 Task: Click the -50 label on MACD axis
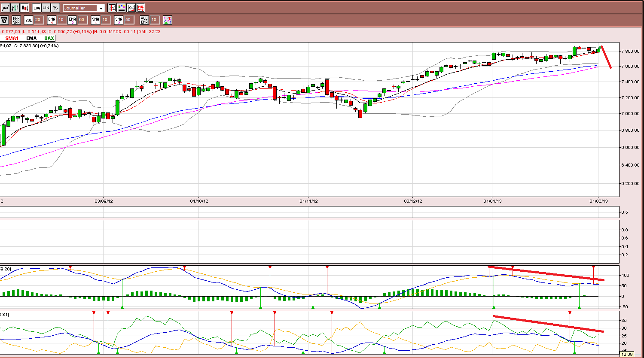click(x=626, y=306)
